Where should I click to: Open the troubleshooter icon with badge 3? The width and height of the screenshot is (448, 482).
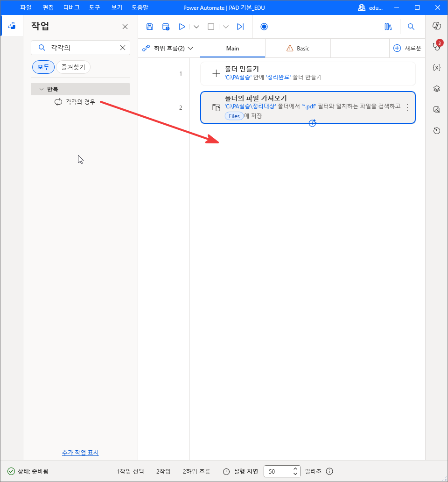click(437, 46)
